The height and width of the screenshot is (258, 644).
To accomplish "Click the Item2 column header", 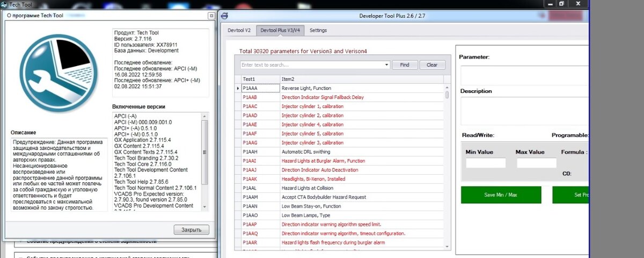I will coord(362,79).
